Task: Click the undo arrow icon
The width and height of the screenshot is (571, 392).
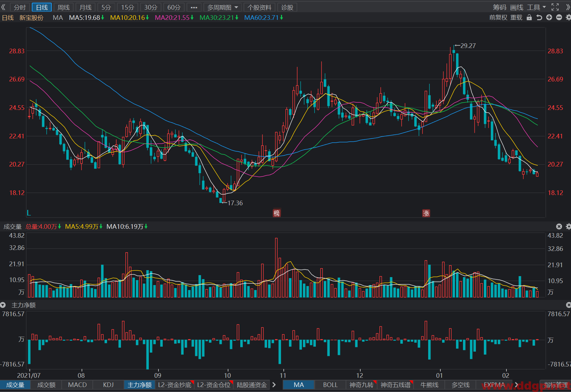Action: [539, 18]
